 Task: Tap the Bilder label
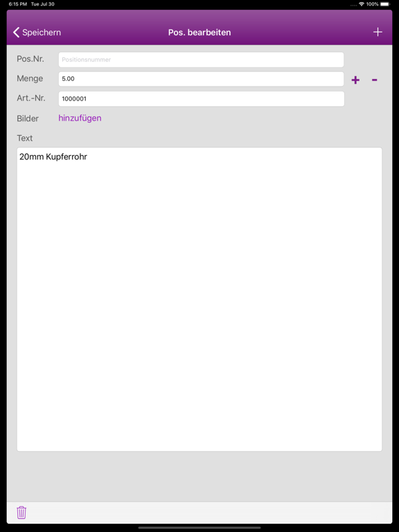click(x=28, y=118)
